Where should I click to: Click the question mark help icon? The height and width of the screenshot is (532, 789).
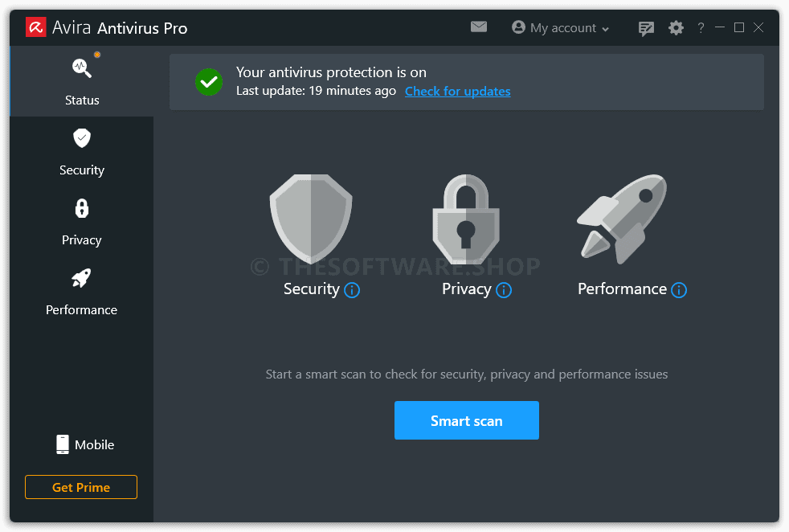pyautogui.click(x=701, y=27)
